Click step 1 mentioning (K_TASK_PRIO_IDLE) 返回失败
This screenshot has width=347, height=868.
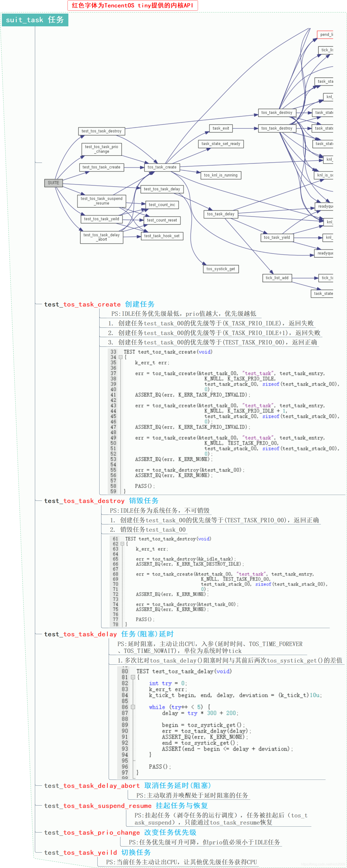coord(211,324)
